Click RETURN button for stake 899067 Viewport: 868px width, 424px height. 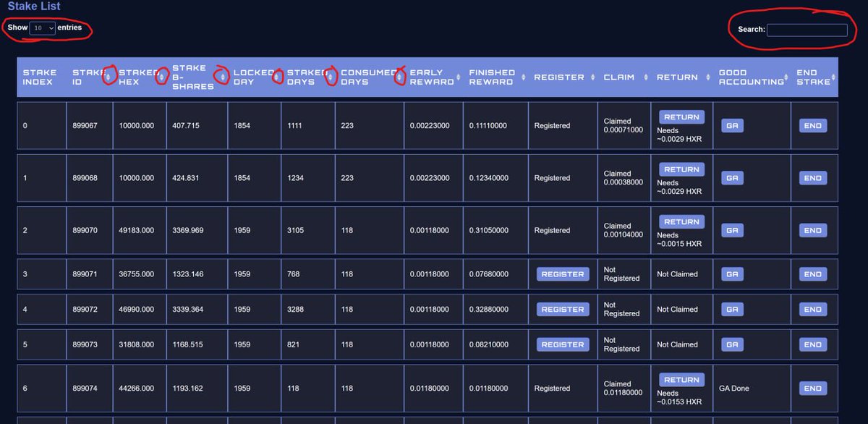[x=681, y=117]
